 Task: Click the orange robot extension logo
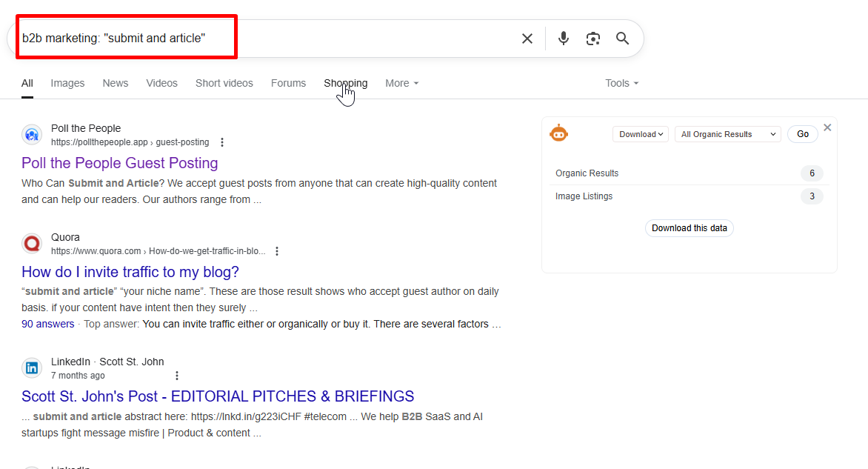click(558, 134)
